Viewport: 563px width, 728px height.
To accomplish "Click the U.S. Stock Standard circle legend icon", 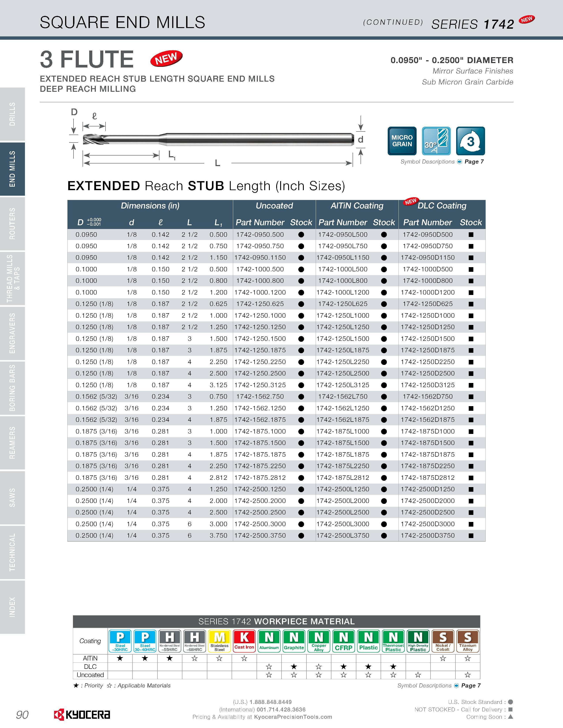I will [x=510, y=702].
